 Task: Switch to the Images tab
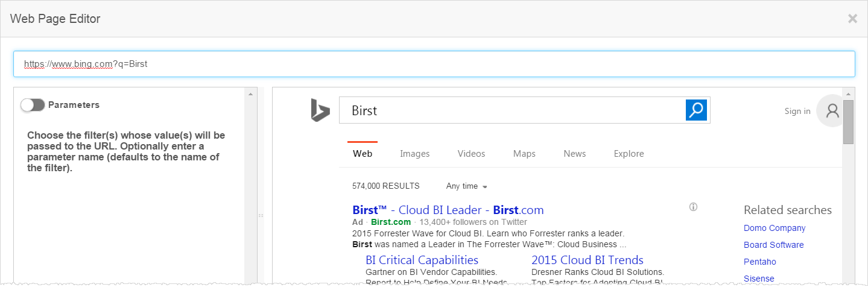(414, 154)
